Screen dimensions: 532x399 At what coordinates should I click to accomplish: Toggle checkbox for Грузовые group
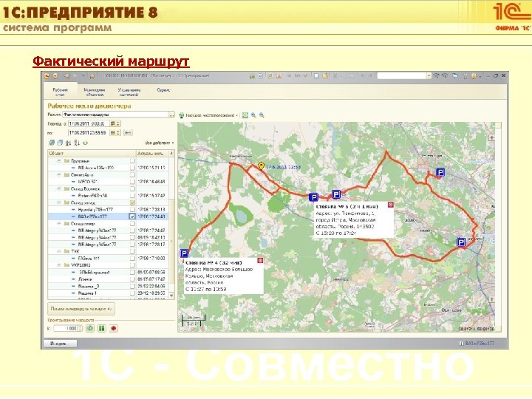click(132, 161)
